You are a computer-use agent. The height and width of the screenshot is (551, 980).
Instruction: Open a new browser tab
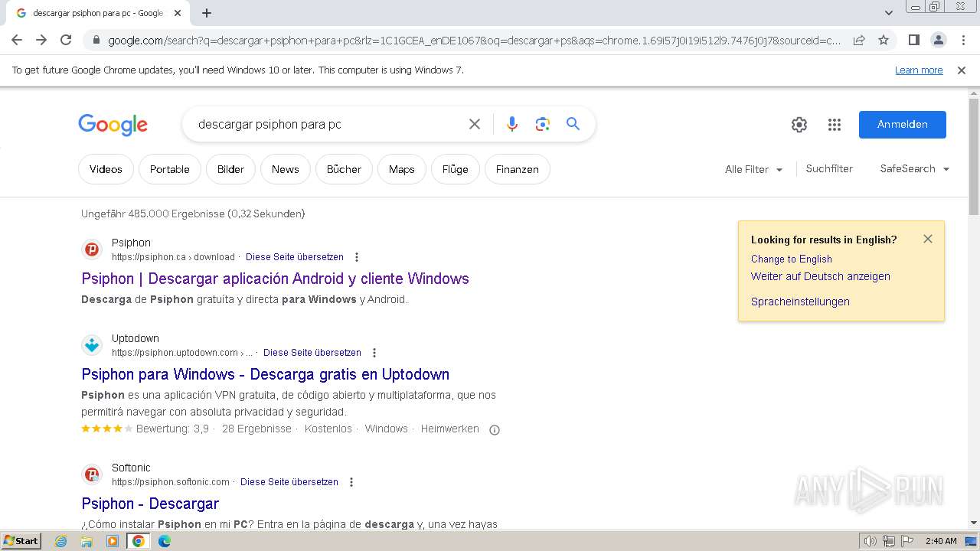point(207,13)
